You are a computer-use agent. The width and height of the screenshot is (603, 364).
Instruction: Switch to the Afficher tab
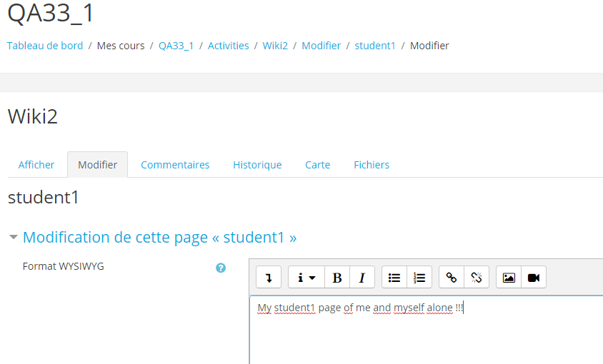[x=36, y=165]
